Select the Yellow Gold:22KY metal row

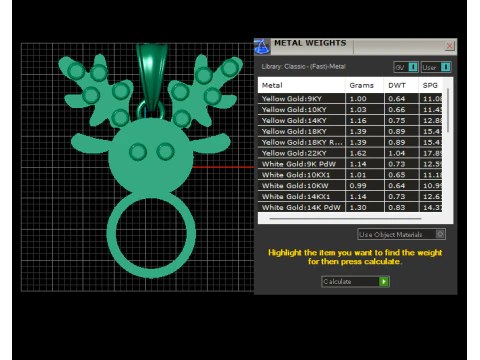click(350, 153)
